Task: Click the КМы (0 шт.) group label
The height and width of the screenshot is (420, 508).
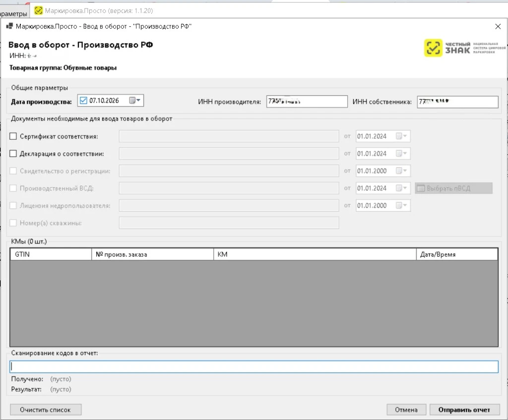Action: click(x=29, y=241)
